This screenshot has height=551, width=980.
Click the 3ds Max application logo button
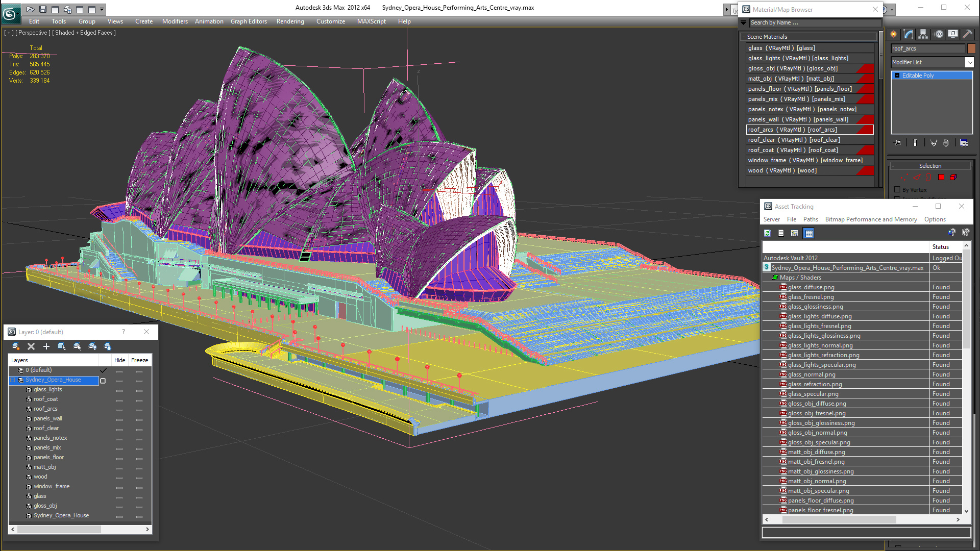coord(11,14)
